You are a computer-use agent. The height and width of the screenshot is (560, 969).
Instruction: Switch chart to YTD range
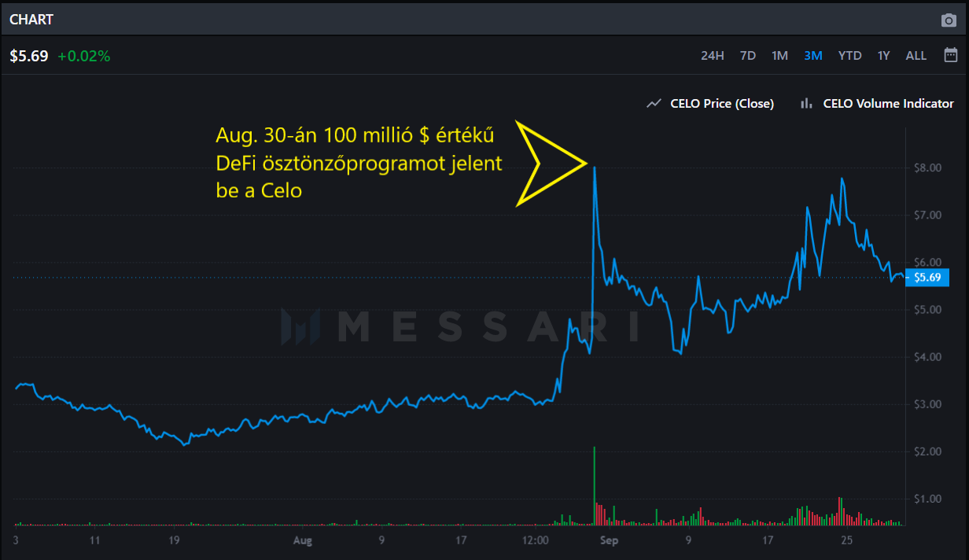tap(849, 56)
